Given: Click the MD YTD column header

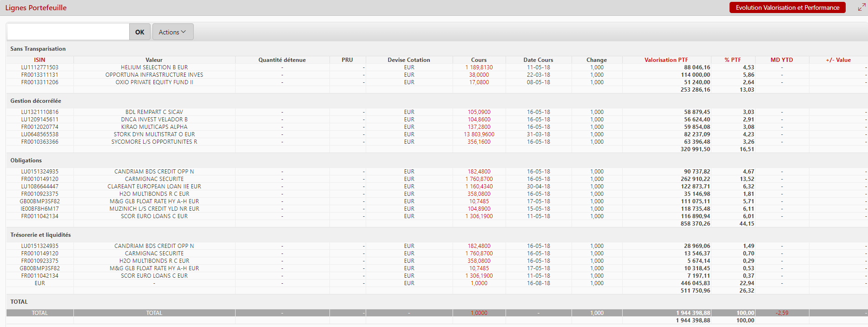Looking at the screenshot, I should click(x=782, y=60).
